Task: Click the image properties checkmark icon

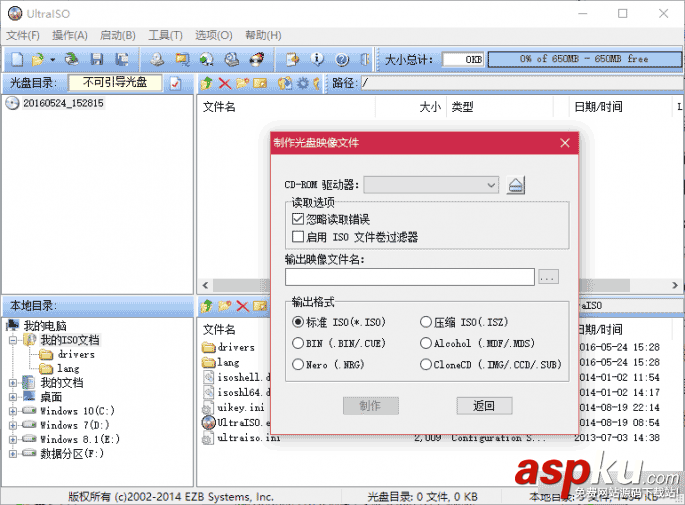Action: pyautogui.click(x=175, y=83)
